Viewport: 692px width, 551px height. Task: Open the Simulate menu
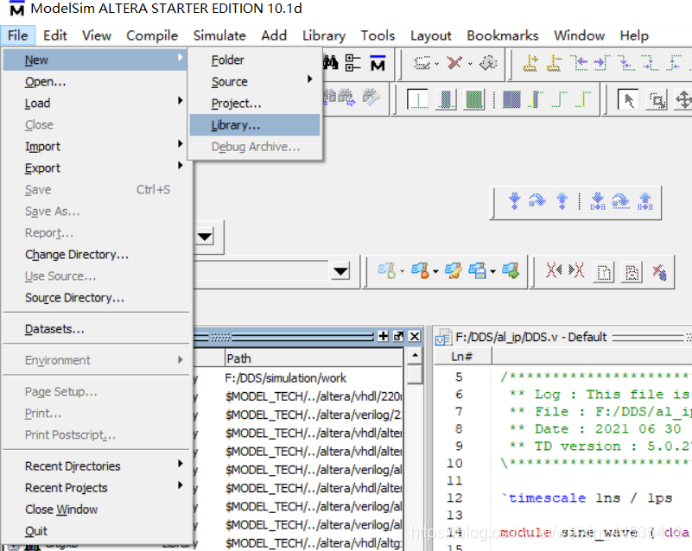coord(219,35)
